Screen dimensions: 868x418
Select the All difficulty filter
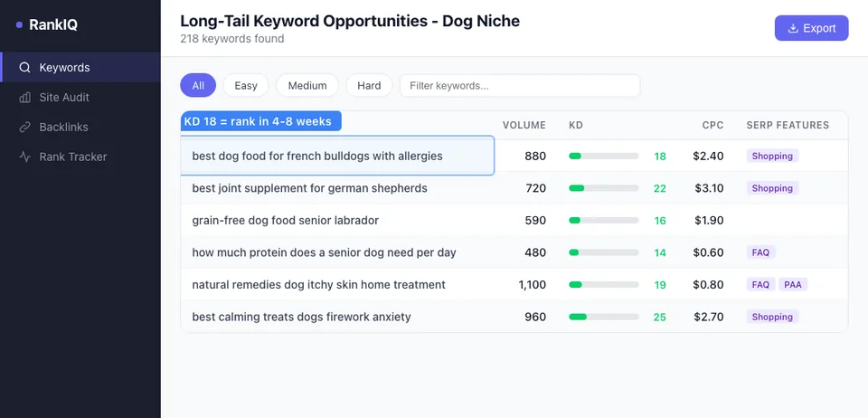[x=198, y=85]
